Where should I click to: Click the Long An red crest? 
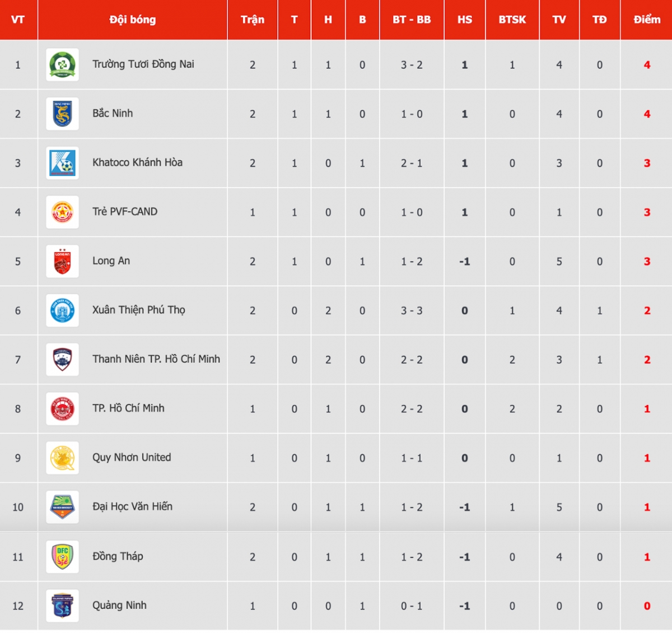click(x=62, y=262)
